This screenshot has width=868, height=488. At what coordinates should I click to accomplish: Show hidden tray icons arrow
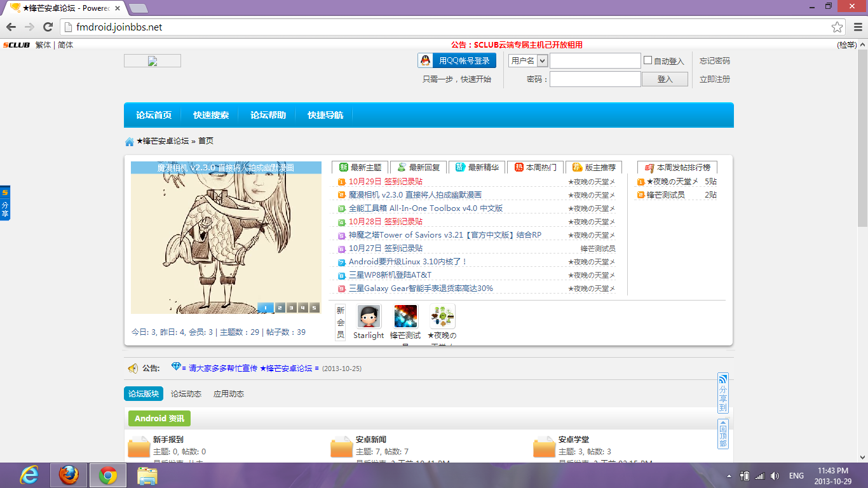click(728, 476)
